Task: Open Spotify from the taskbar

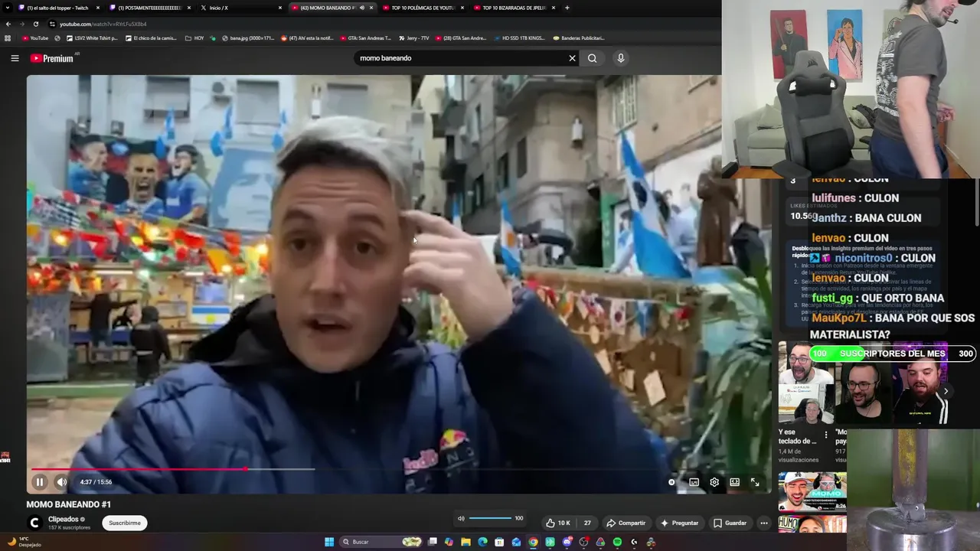Action: [617, 542]
